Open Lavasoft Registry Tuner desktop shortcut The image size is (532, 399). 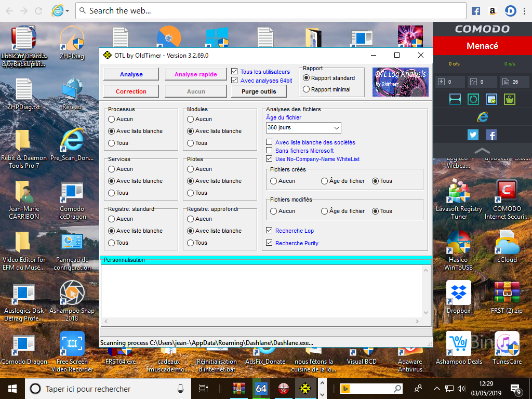point(458,199)
